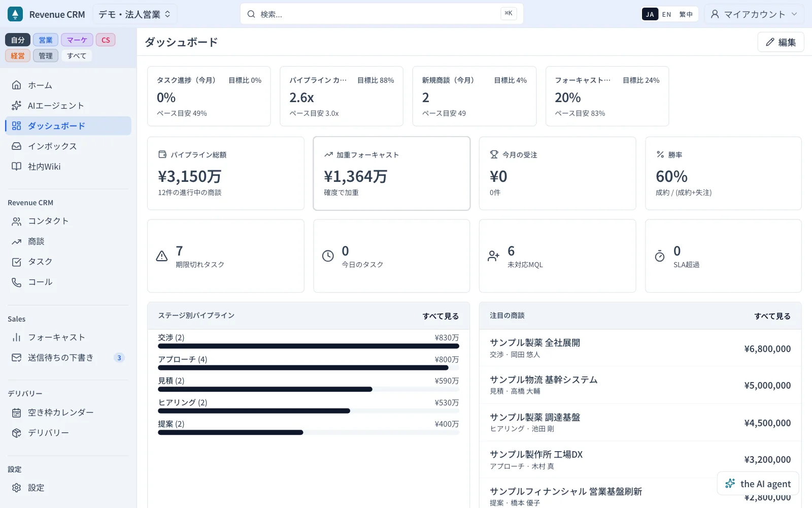Screen dimensions: 812x508
Task: Open the 商談 trend icon
Action: [x=17, y=241]
